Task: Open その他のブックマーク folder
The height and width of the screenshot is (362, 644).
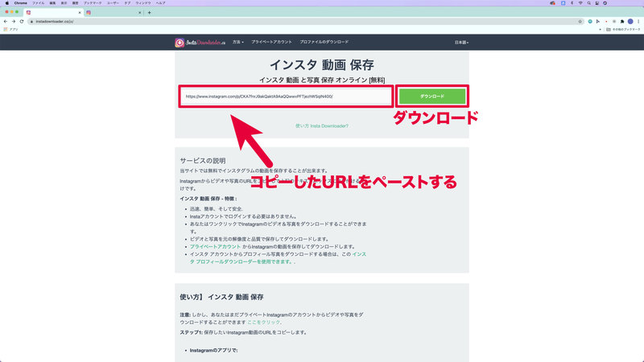Action: click(x=623, y=30)
